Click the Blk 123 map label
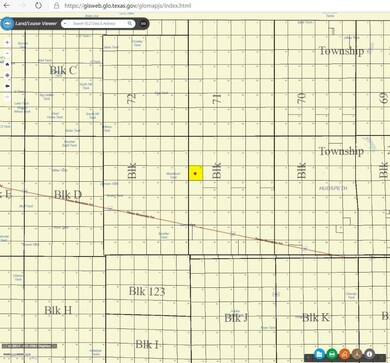Viewport: 390px width, 363px height. coord(147,291)
